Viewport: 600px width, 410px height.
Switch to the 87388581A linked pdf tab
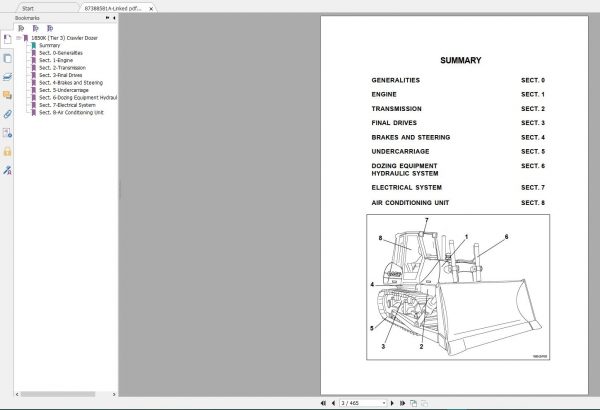(113, 8)
